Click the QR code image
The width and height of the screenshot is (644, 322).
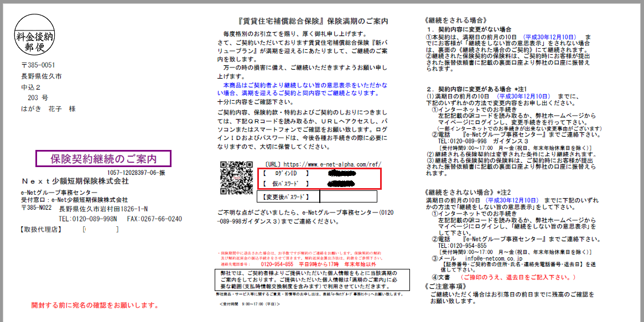click(x=236, y=178)
